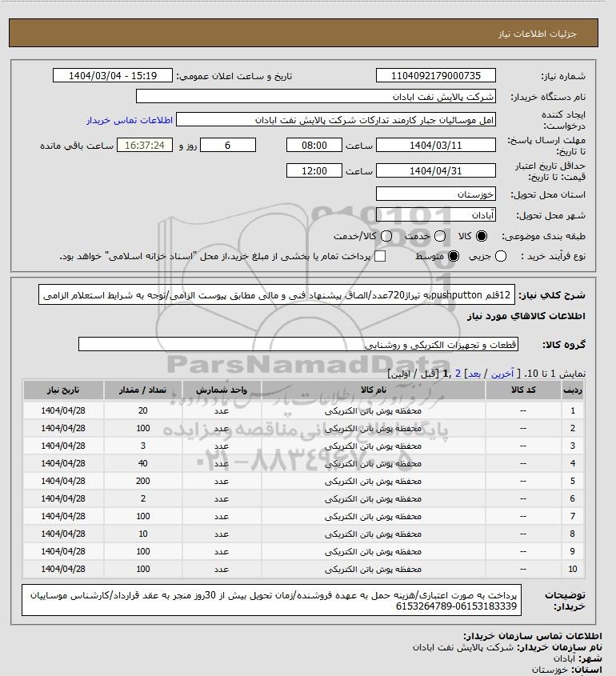Click the page header جزئیات اطلاعات نیاز

tap(537, 34)
